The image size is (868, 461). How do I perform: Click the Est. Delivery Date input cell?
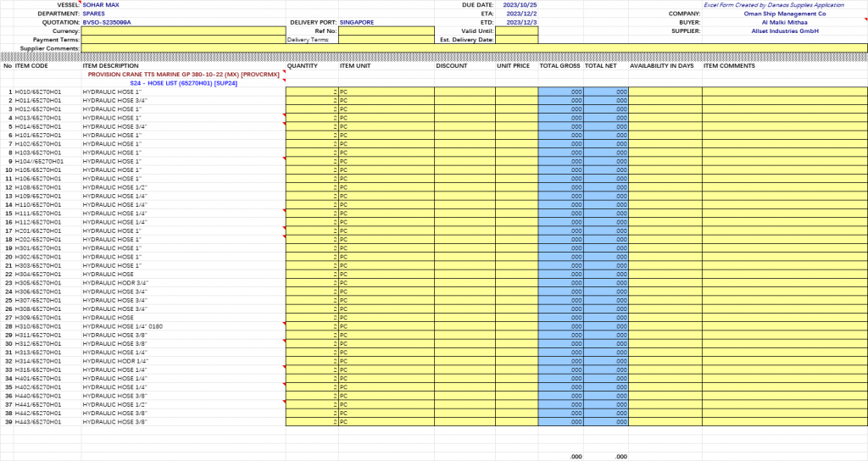(x=516, y=40)
